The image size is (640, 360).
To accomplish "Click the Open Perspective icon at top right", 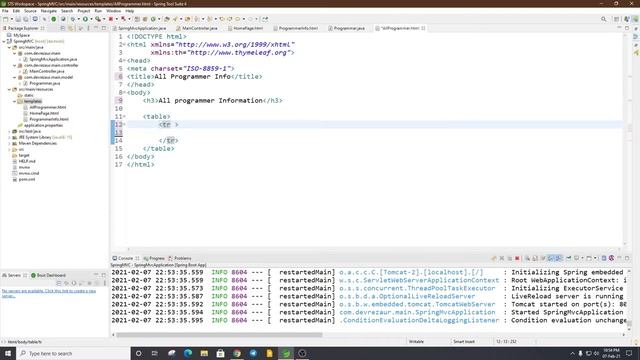I will tap(617, 19).
